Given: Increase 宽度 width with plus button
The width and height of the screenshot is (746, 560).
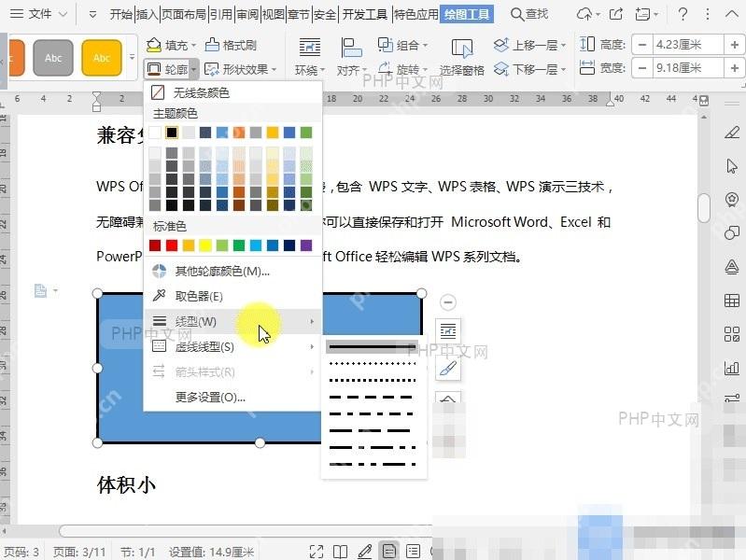Looking at the screenshot, I should coord(734,68).
